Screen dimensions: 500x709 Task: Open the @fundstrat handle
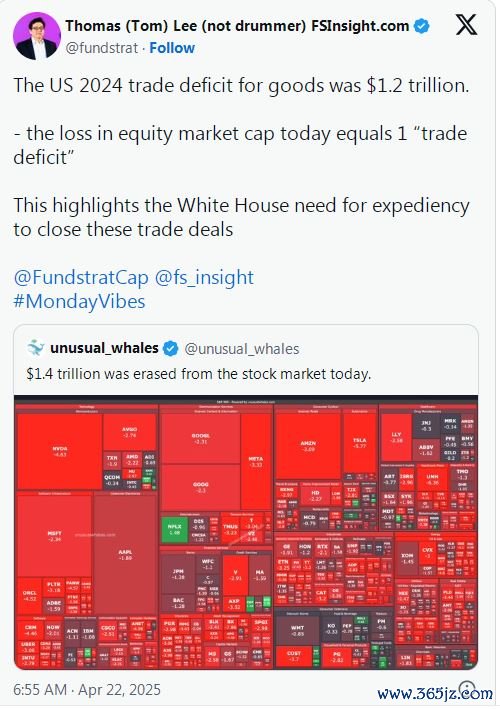(102, 48)
